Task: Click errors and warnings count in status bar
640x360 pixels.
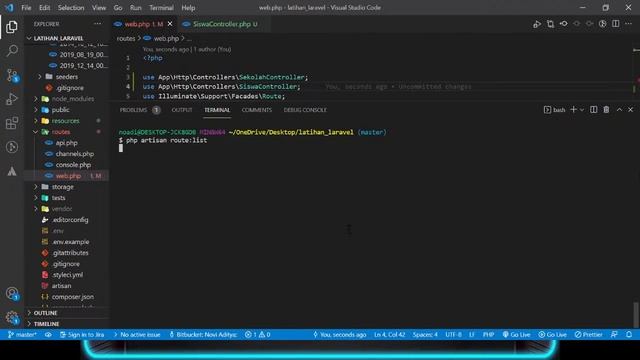Action: 258,335
